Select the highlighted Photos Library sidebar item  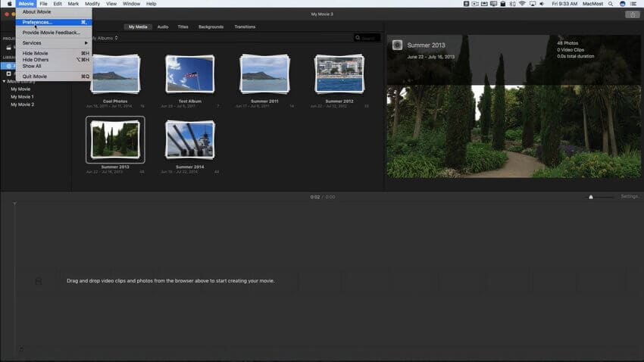[8, 66]
